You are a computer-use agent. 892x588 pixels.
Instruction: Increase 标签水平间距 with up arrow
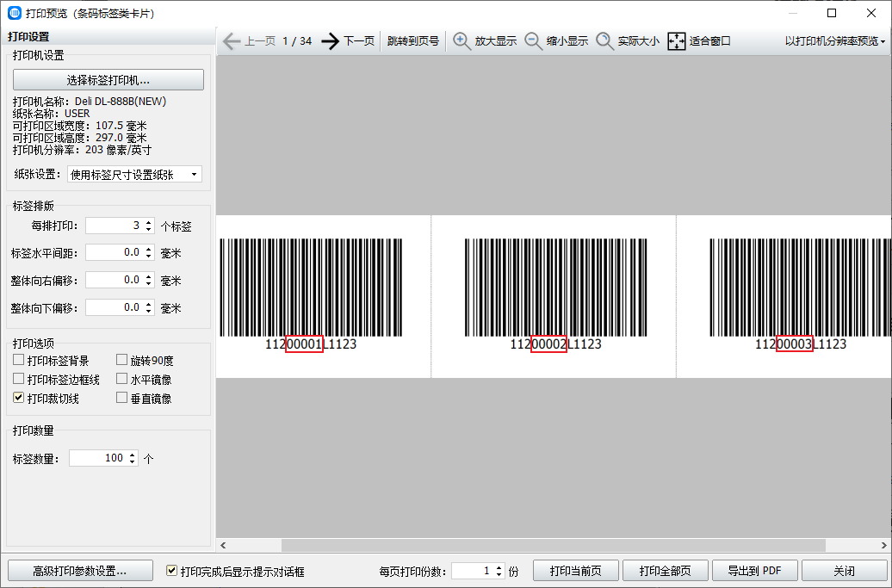[148, 249]
